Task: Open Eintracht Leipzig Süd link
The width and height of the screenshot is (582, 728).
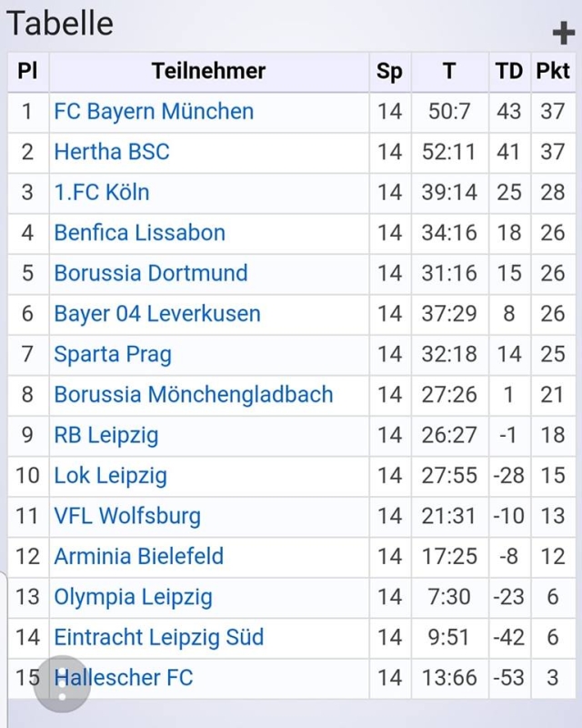Action: 159,637
